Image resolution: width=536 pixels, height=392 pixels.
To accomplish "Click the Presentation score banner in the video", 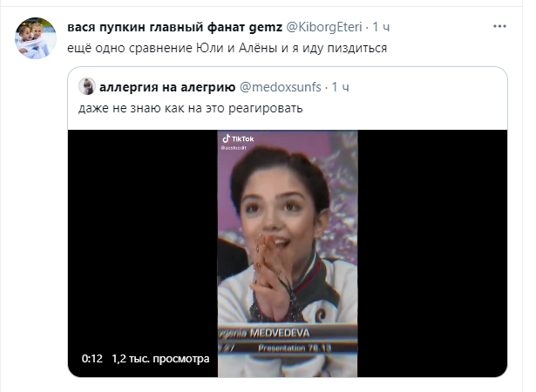I will [295, 348].
